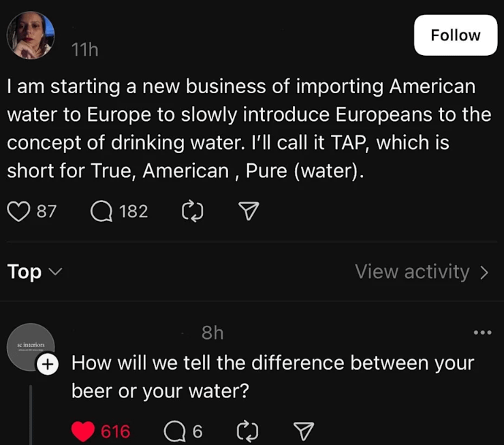This screenshot has height=445, width=504.
Task: Tap the 616 likes count on reply
Action: click(115, 431)
